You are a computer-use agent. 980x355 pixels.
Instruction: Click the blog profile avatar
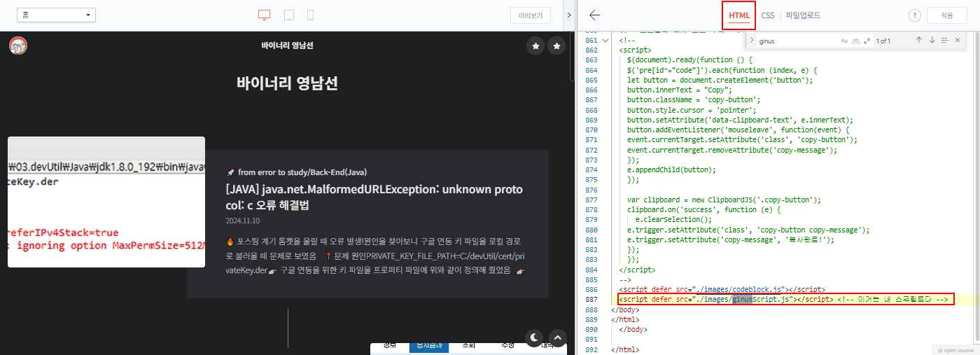click(17, 46)
